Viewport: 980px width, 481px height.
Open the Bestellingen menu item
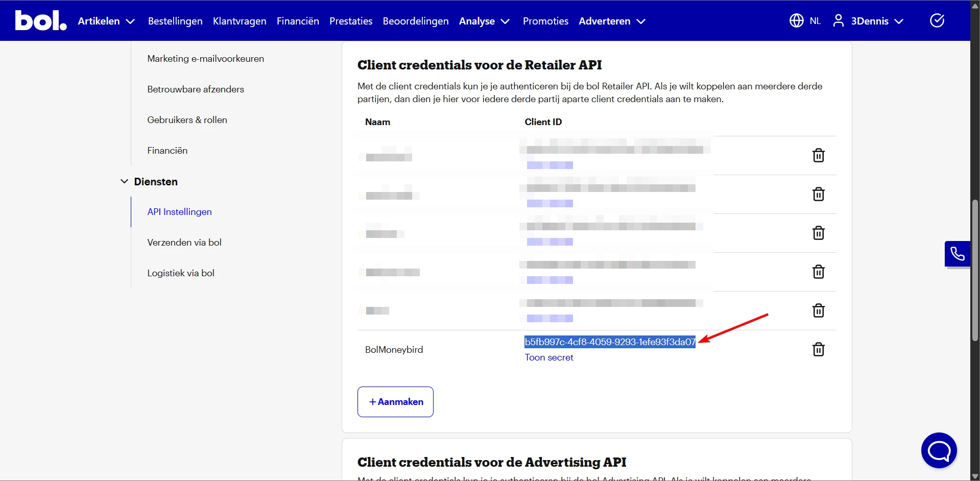[x=175, y=21]
